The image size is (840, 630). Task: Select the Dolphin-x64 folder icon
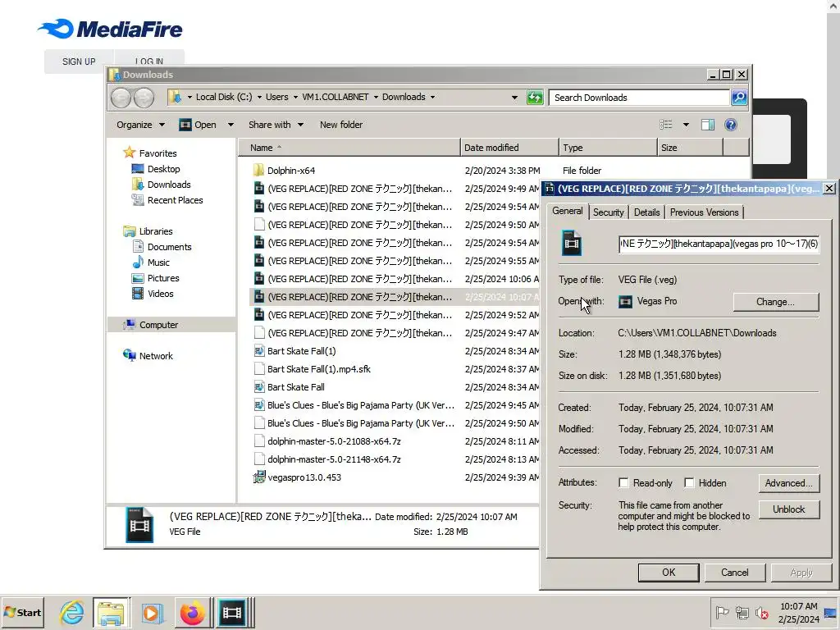(258, 171)
